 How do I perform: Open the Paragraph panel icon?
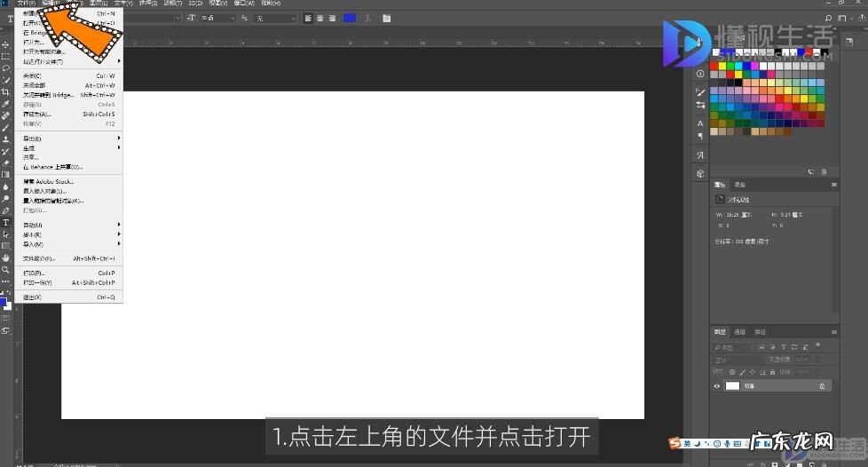700,136
